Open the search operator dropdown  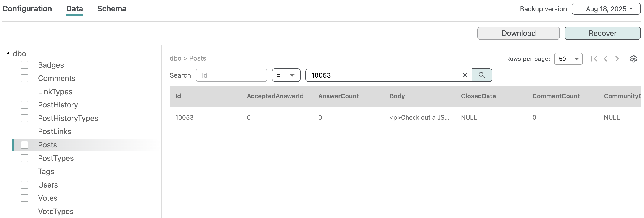click(x=286, y=75)
